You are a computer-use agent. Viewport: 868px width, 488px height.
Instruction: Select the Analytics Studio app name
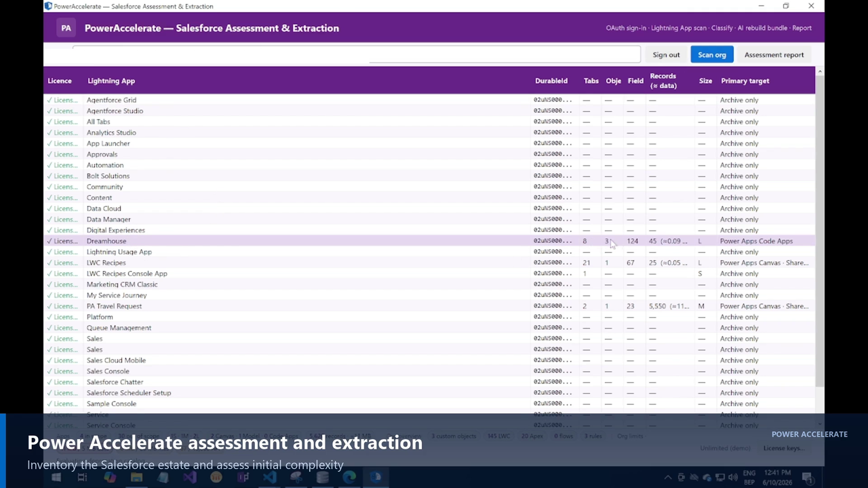point(111,133)
